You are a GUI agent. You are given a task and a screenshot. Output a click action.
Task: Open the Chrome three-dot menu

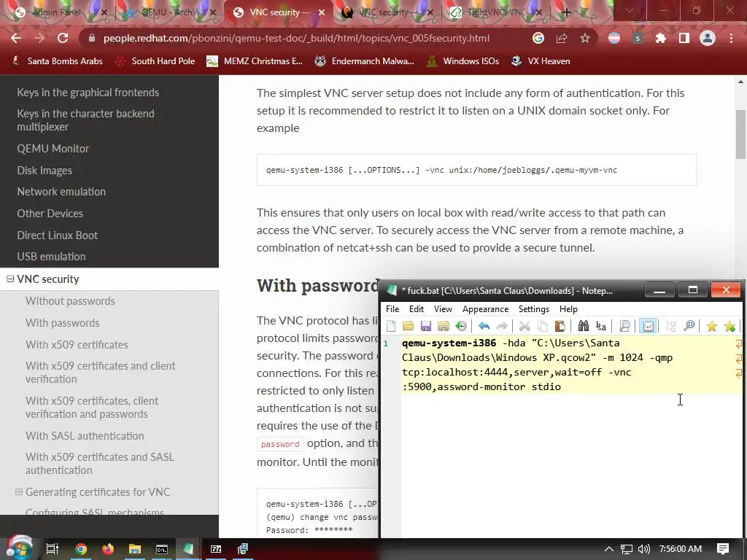pos(731,38)
